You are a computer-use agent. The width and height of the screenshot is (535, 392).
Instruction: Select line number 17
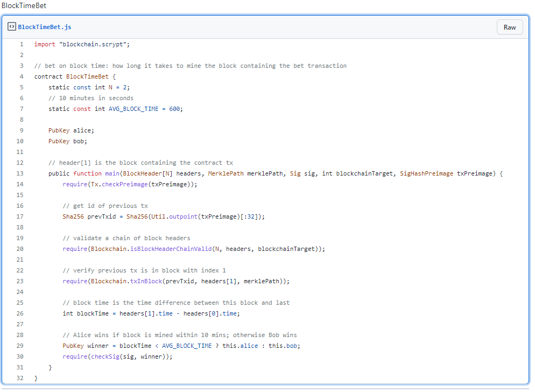pos(20,216)
